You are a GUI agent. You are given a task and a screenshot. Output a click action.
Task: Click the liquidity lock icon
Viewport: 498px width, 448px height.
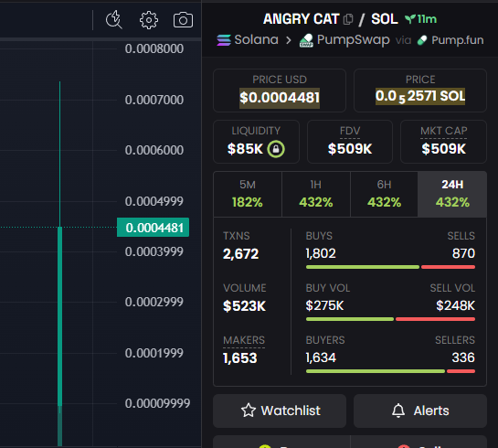coord(276,149)
